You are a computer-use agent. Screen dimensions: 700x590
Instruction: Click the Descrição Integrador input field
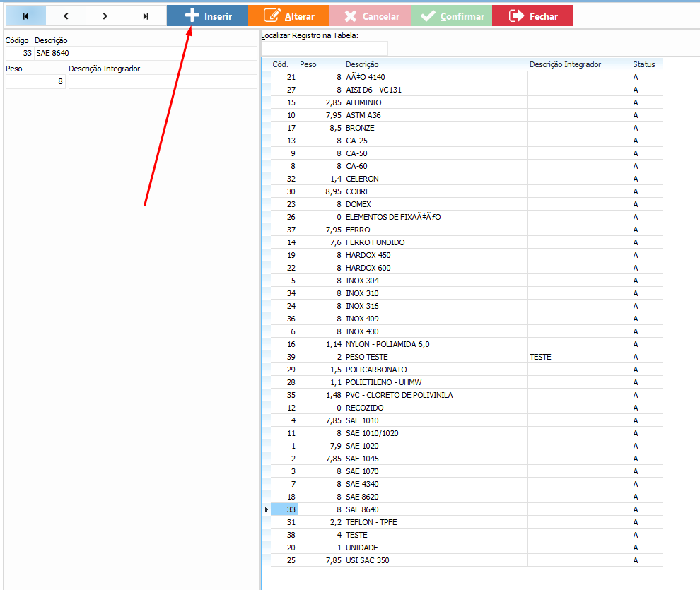[x=162, y=82]
